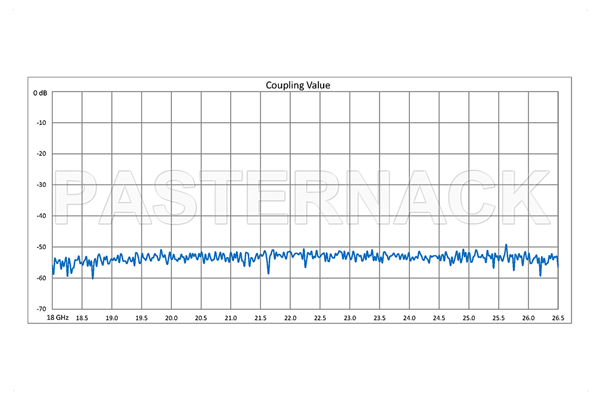Click the letter P in the Pasternack watermark

point(83,197)
